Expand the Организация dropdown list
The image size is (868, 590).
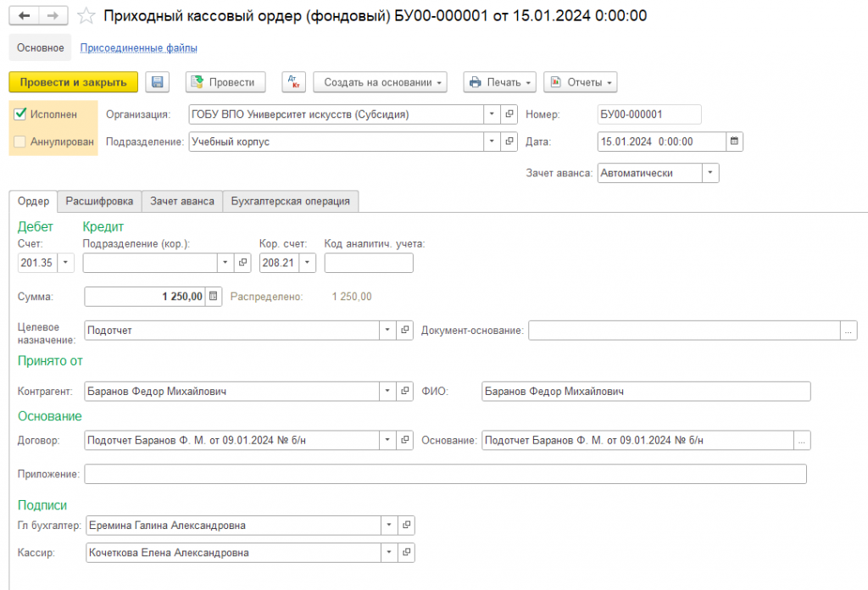click(x=492, y=114)
